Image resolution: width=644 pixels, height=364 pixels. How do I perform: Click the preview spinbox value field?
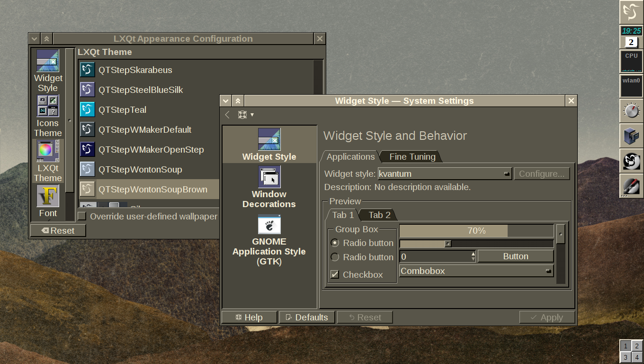435,256
